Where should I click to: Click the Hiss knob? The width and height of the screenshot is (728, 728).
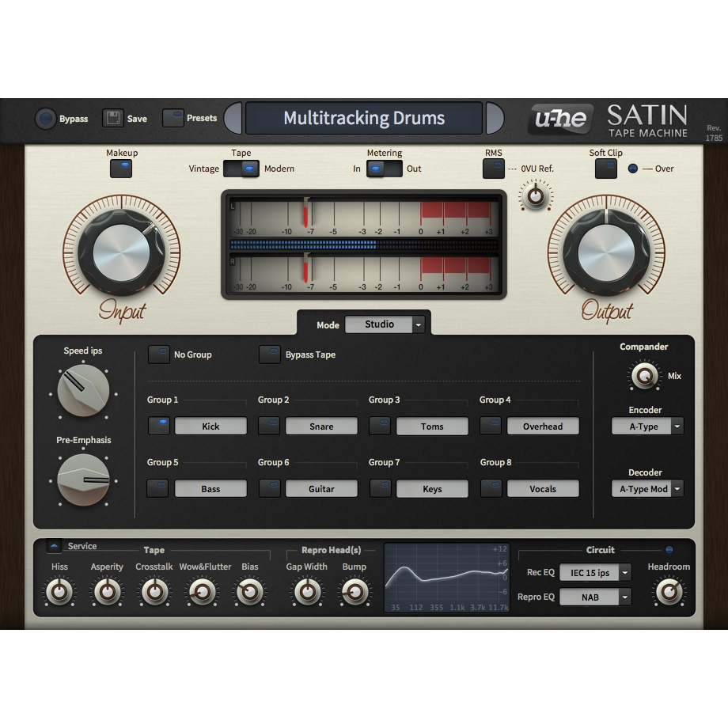tap(59, 592)
